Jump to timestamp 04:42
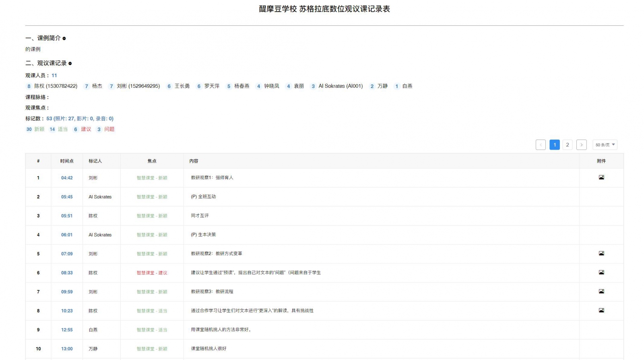 [67, 178]
